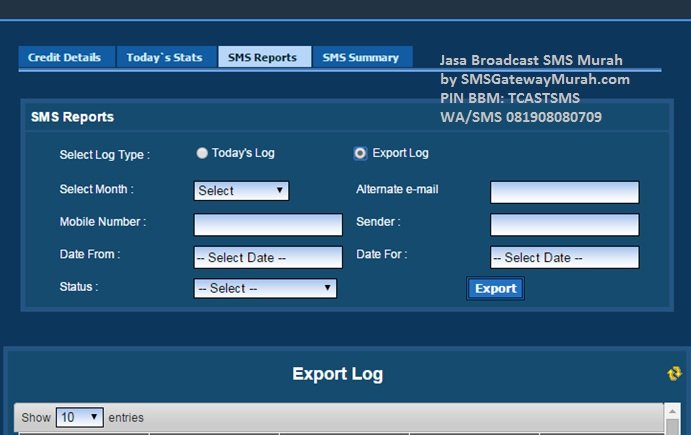Open the Status dropdown
Image resolution: width=691 pixels, height=435 pixels.
point(265,288)
